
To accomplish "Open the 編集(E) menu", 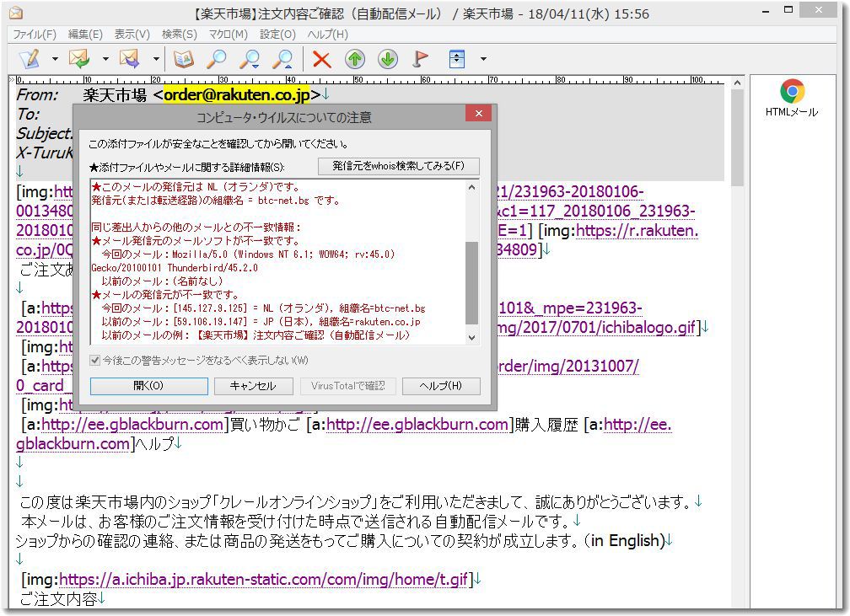I will pos(85,35).
